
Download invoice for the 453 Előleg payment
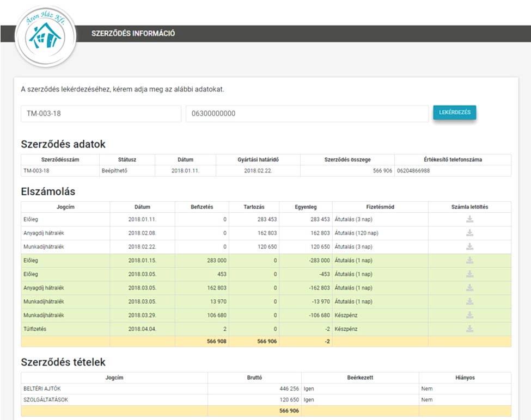(x=469, y=274)
